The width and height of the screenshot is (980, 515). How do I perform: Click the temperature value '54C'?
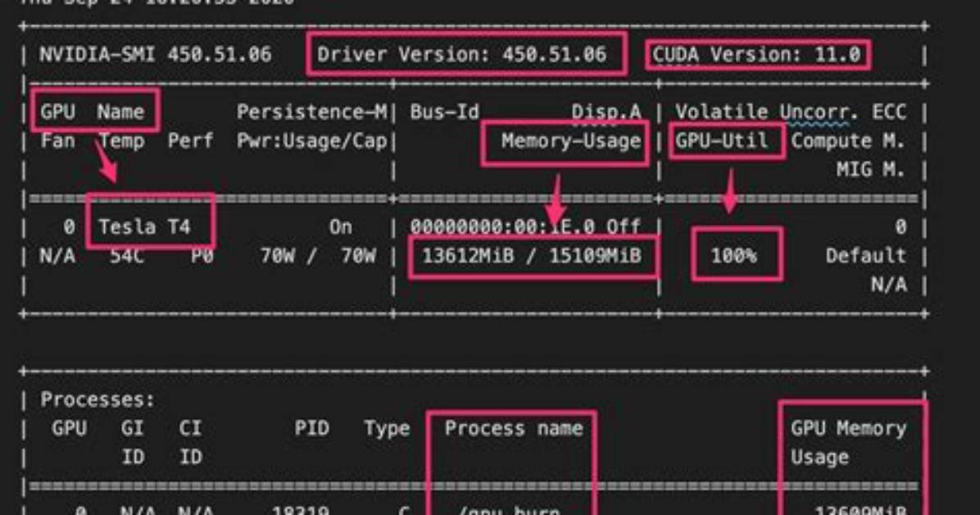tap(127, 255)
